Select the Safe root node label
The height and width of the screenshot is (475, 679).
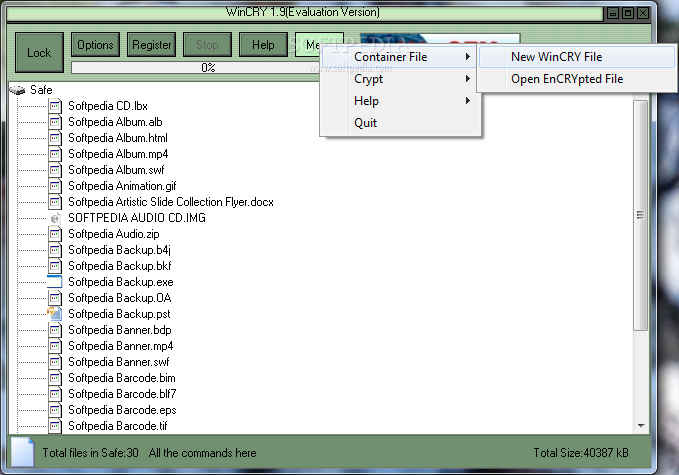41,90
